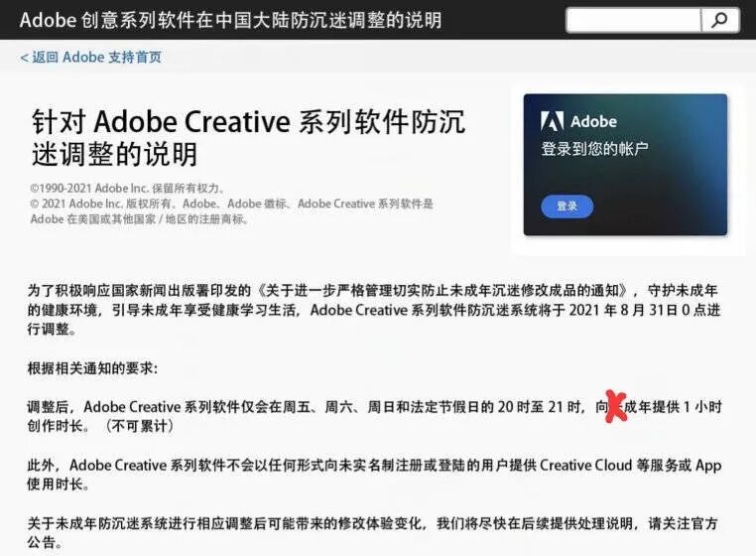Image resolution: width=756 pixels, height=556 pixels.
Task: Click the (不可累计) text
Action: [139, 426]
